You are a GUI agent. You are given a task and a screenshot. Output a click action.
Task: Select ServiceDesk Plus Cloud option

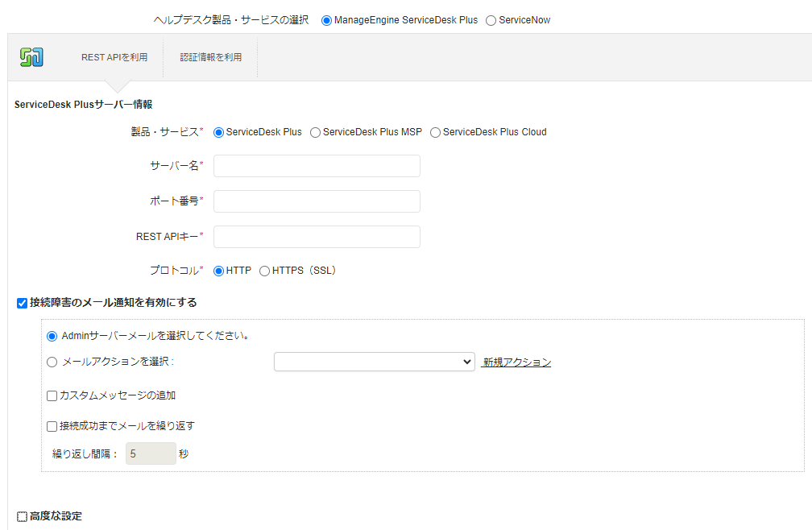tap(435, 132)
